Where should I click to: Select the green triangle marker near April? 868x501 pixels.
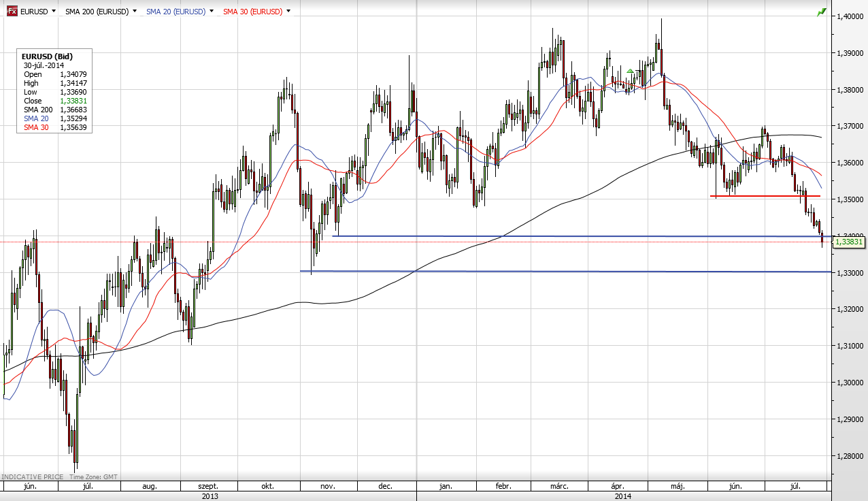[x=631, y=71]
